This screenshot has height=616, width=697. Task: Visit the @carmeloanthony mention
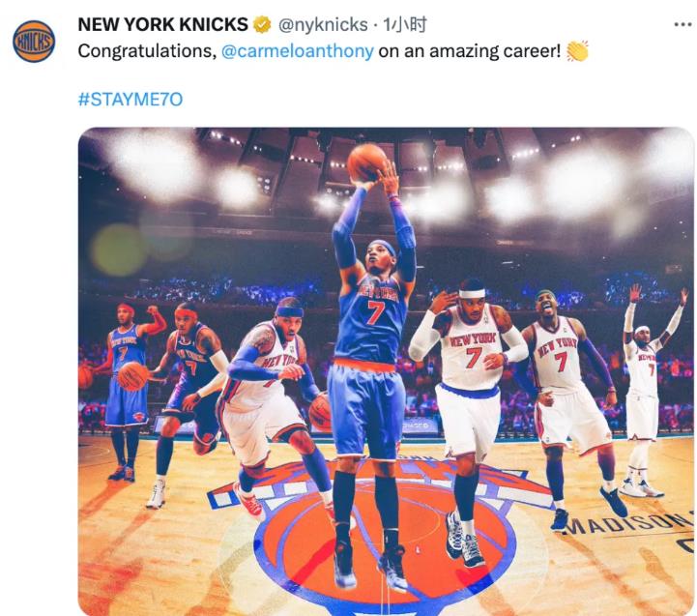pyautogui.click(x=298, y=50)
